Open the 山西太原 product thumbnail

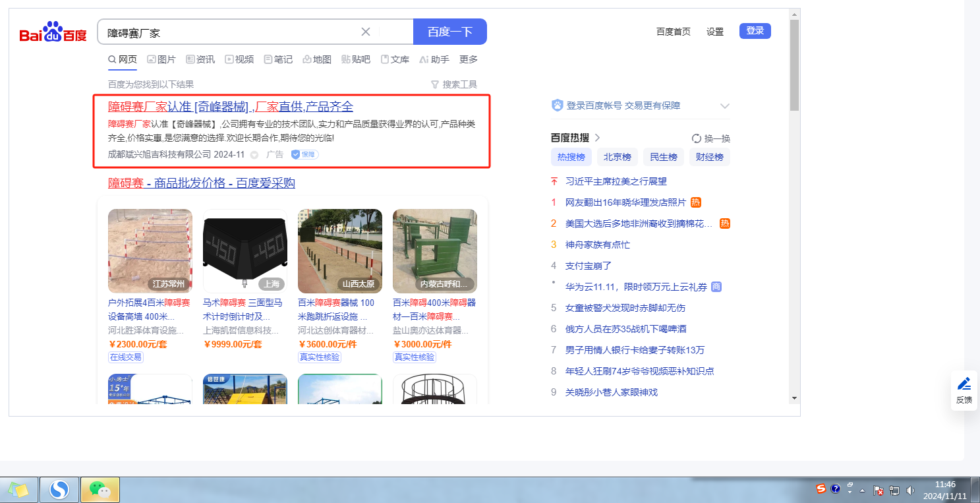pyautogui.click(x=340, y=251)
